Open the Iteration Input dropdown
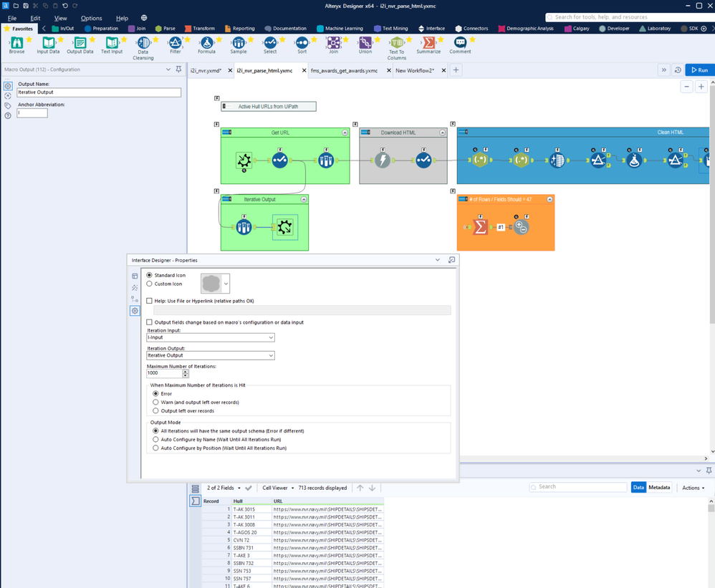 211,338
